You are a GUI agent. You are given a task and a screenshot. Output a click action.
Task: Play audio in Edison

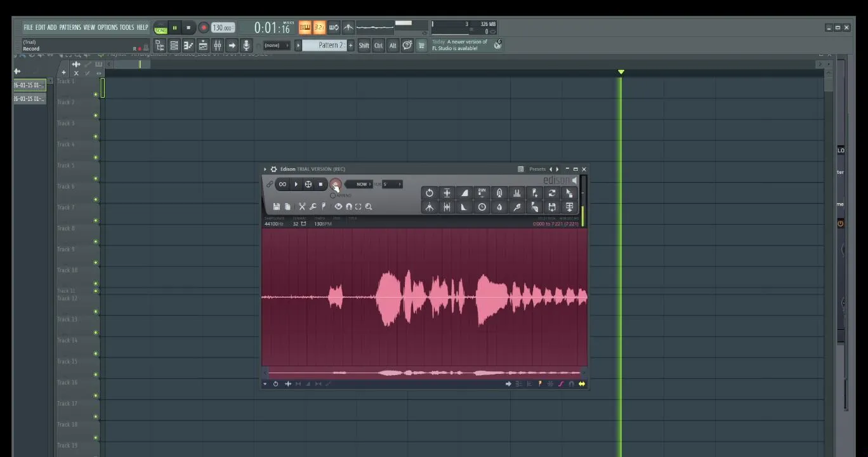click(296, 184)
